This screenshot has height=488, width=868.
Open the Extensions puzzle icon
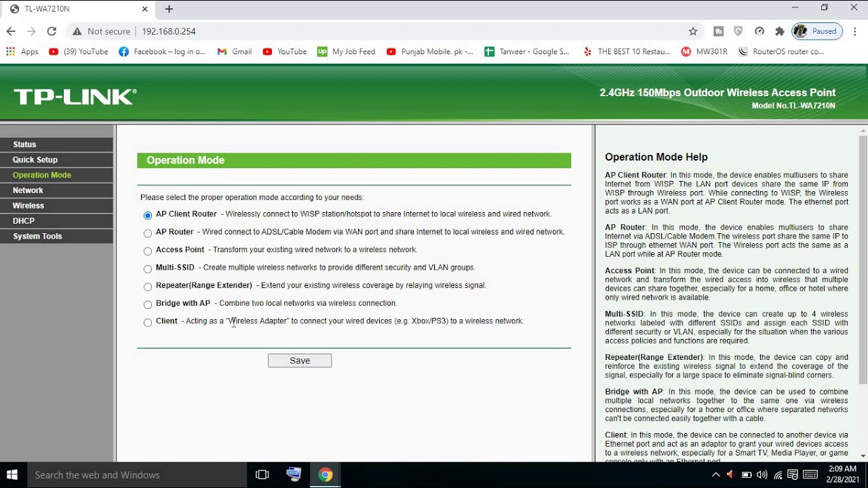[780, 31]
